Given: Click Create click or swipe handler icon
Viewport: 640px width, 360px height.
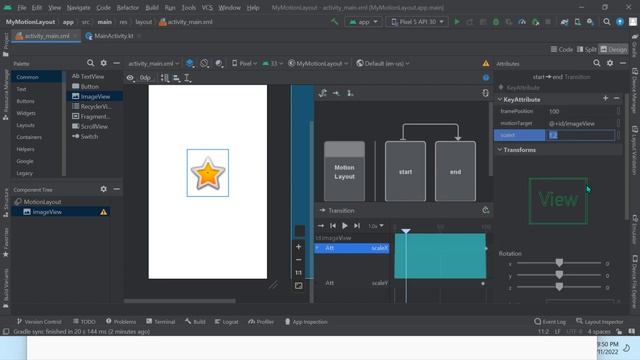Looking at the screenshot, I should [x=350, y=93].
